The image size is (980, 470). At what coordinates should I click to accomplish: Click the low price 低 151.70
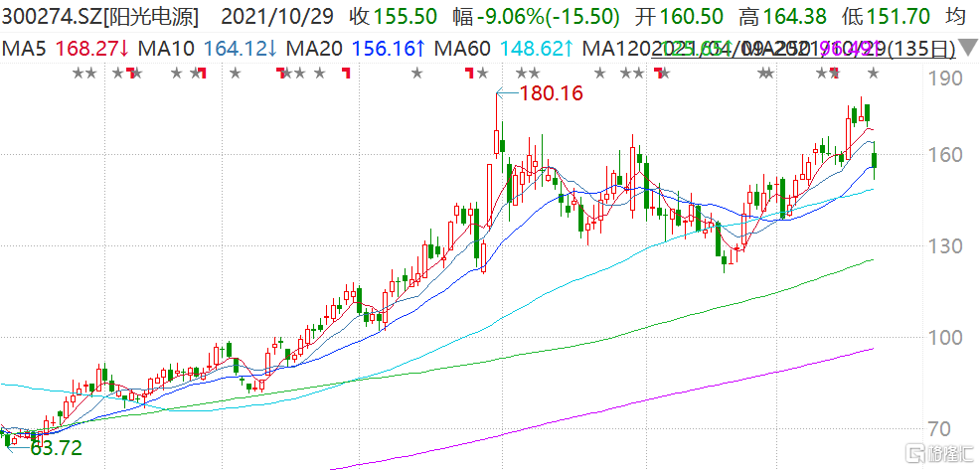click(886, 17)
